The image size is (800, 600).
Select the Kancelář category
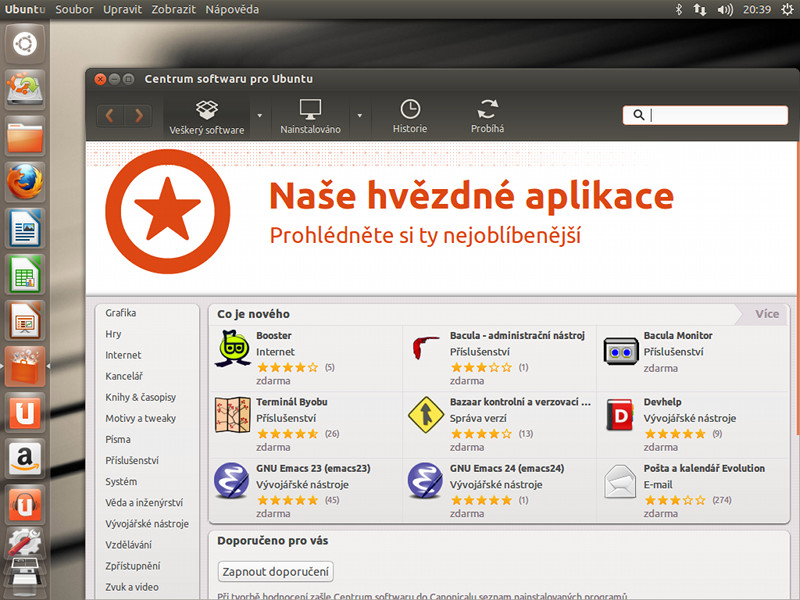pyautogui.click(x=124, y=376)
